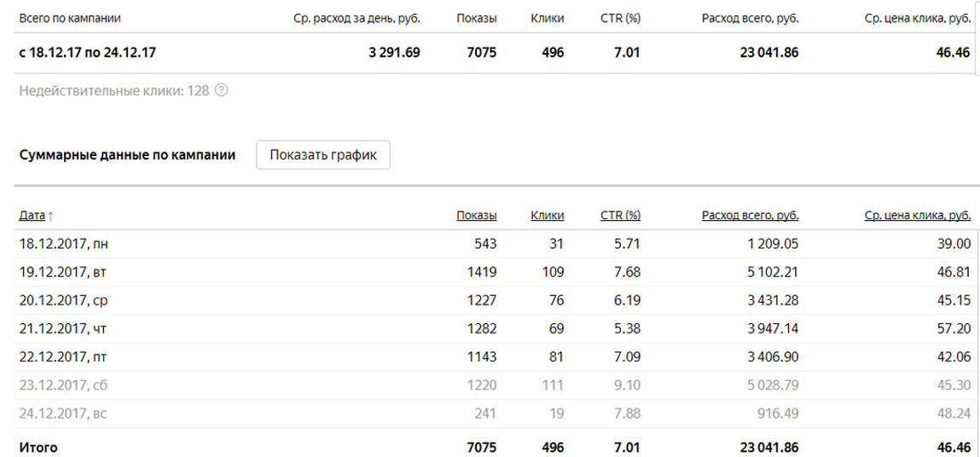Viewport: 980px width, 457px height.
Task: Select the 21.12.2017, чт row date
Action: tap(63, 328)
